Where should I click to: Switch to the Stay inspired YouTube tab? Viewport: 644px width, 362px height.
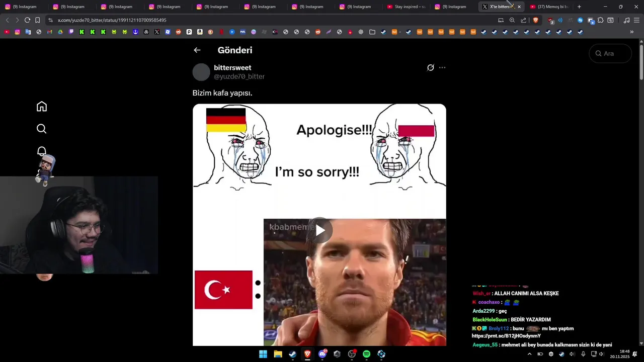407,7
